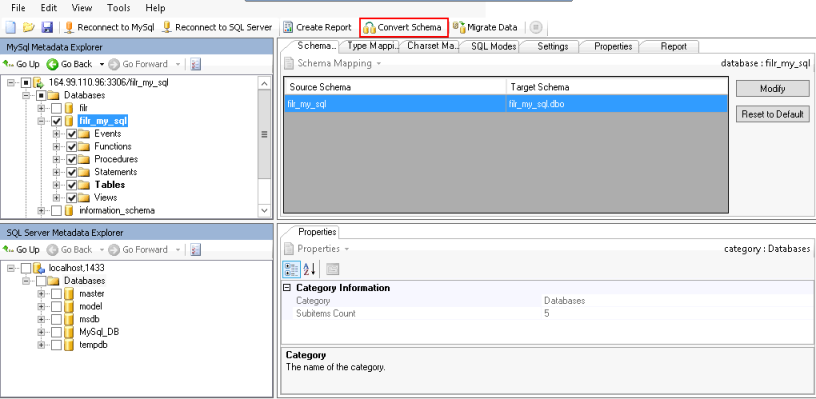Viewport: 816px width, 399px height.
Task: Click the MySql_DB database icon
Action: click(69, 332)
